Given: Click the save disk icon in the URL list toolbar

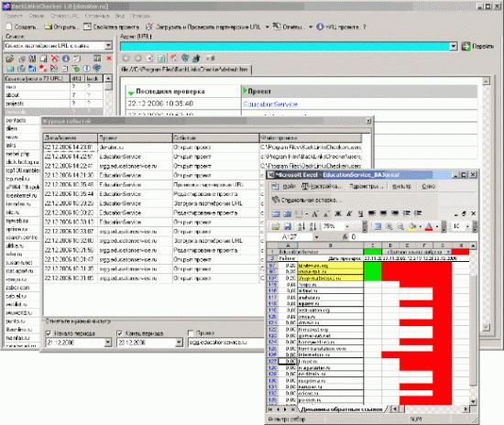Looking at the screenshot, I should pos(32,59).
